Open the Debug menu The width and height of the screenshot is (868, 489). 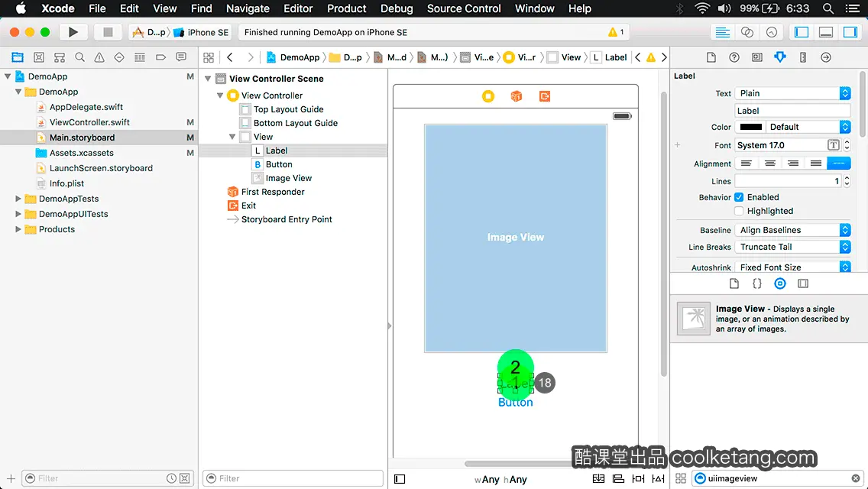click(397, 8)
